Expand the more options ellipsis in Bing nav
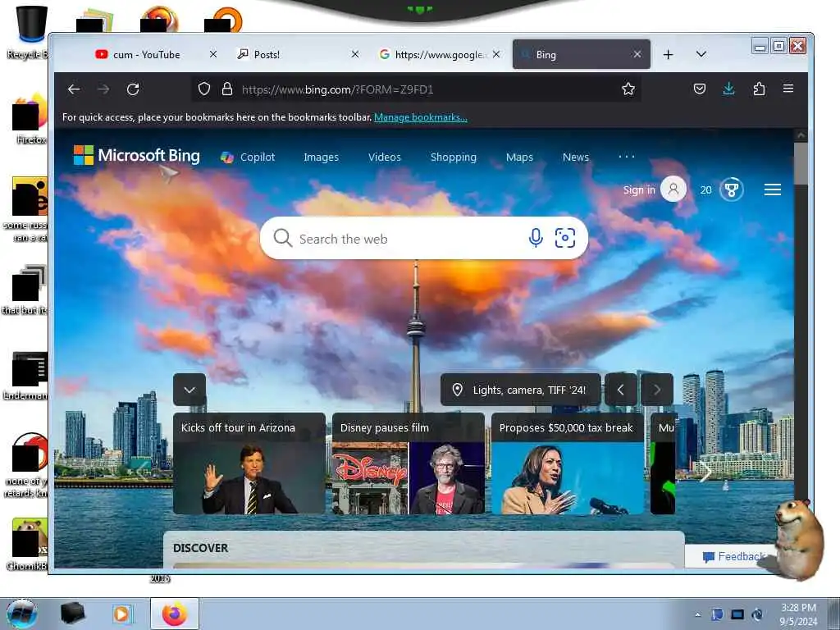 [x=626, y=157]
